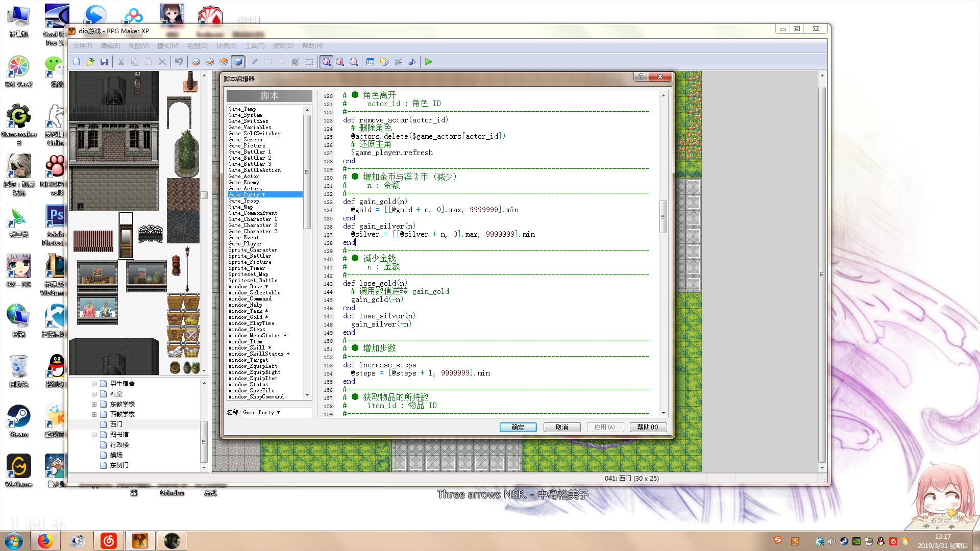Click the 帮助(H) button in script editor
Screen dimensions: 980x551
tap(648, 427)
